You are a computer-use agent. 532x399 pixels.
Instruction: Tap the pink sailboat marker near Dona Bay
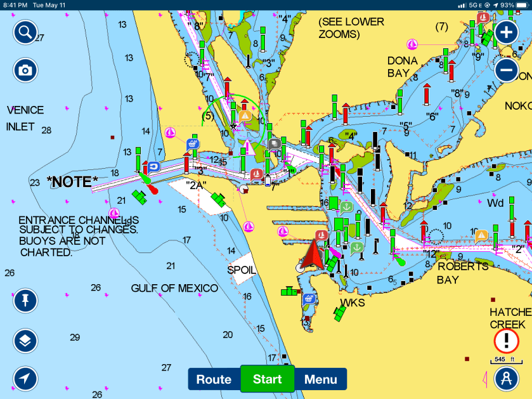click(413, 44)
